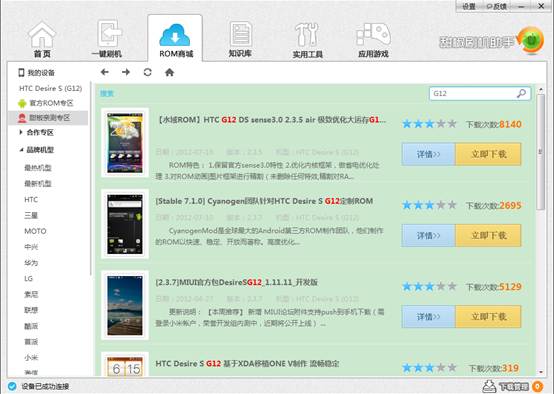Open the 应用游戏 tab
The image size is (554, 394).
(x=373, y=40)
